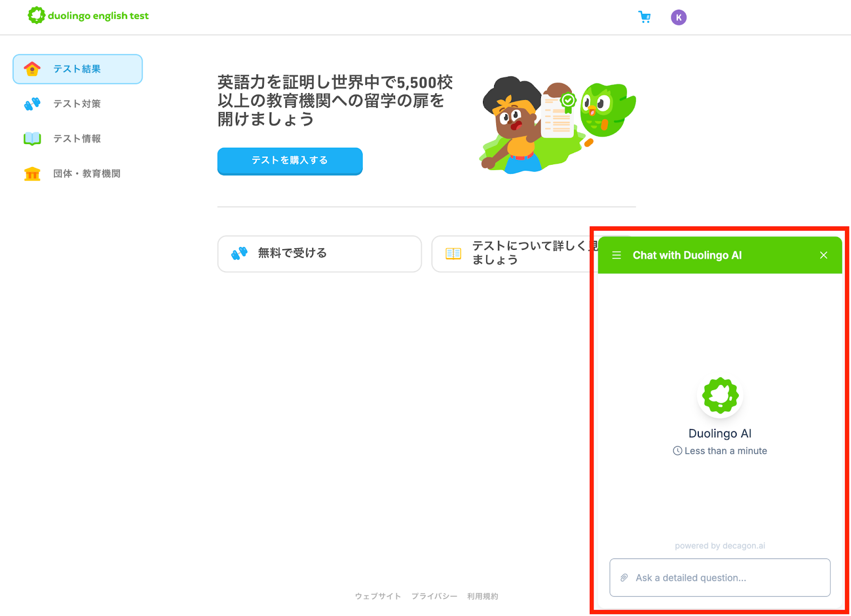Click the 無料で受ける card
Image resolution: width=851 pixels, height=616 pixels.
click(x=320, y=254)
